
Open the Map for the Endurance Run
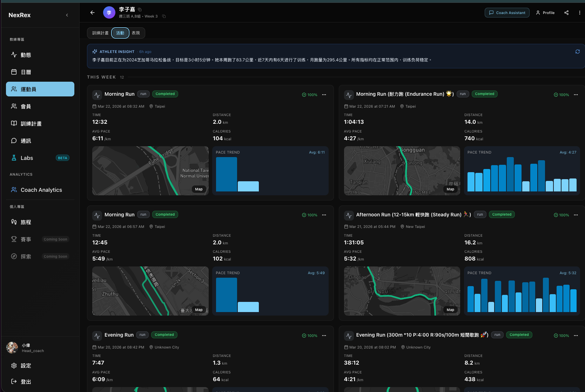tap(450, 189)
